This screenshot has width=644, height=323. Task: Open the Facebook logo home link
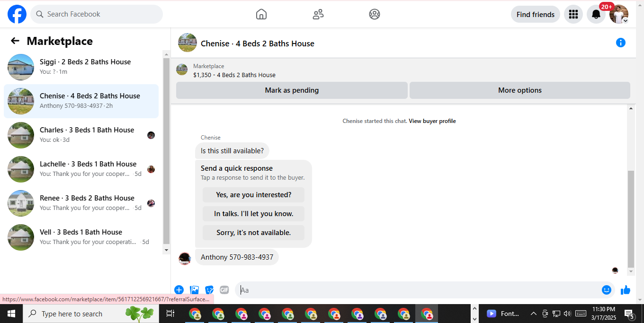(x=17, y=14)
